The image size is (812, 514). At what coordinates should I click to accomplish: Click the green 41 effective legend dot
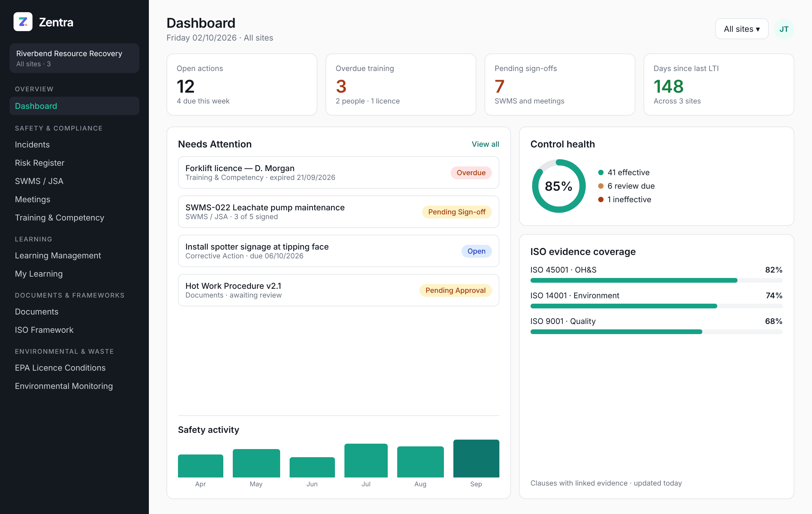pyautogui.click(x=601, y=172)
